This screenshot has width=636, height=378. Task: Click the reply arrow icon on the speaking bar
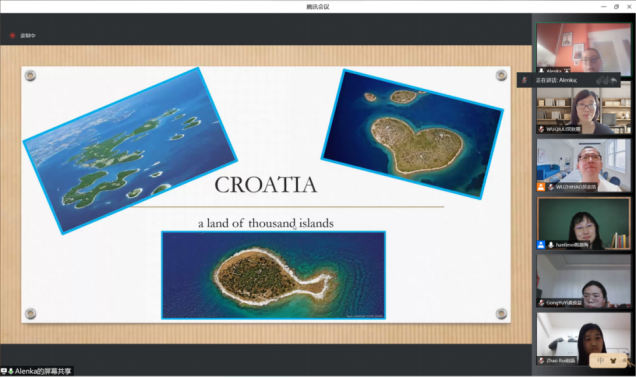coord(614,80)
